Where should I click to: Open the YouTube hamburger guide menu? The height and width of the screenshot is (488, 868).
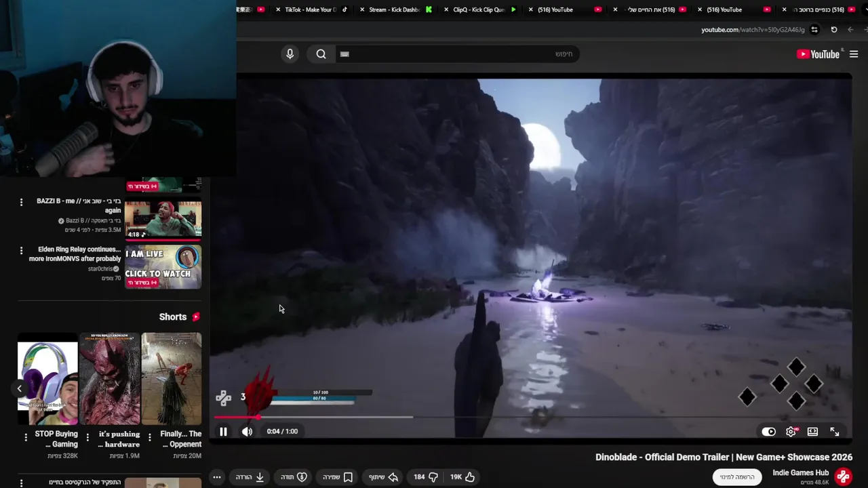click(x=854, y=54)
